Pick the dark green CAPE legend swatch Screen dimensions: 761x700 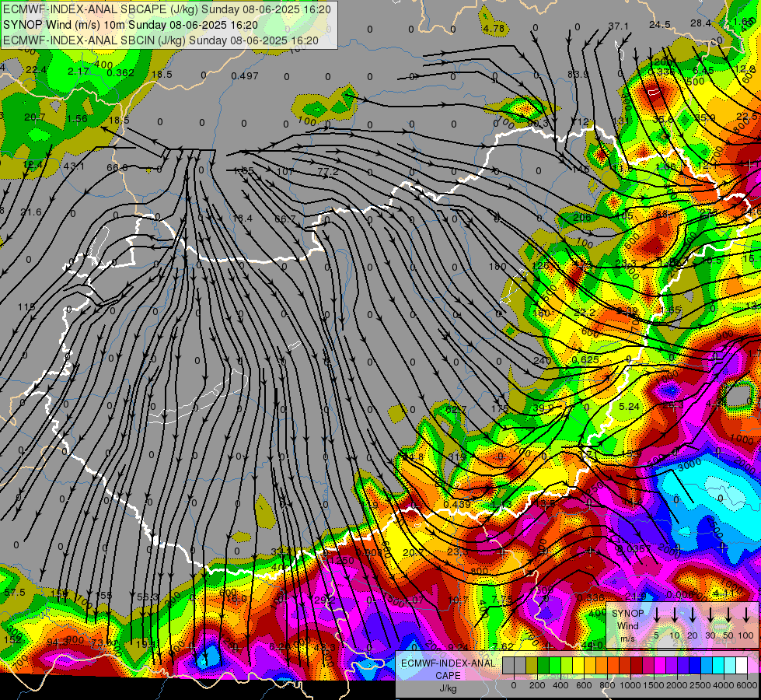(543, 666)
